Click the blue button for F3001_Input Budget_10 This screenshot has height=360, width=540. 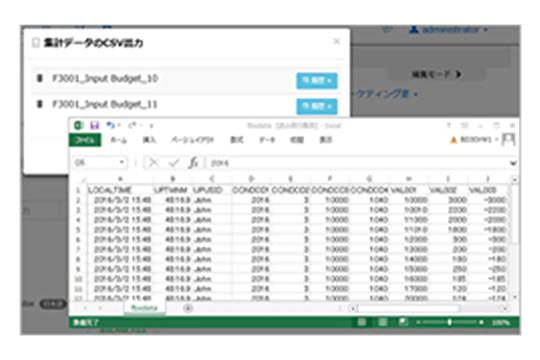coord(317,81)
